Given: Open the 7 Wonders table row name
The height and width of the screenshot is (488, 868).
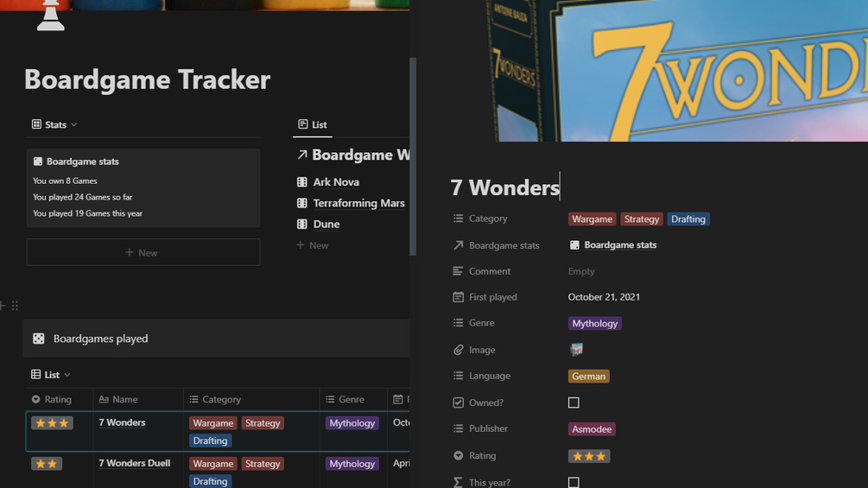Looking at the screenshot, I should click(x=122, y=422).
